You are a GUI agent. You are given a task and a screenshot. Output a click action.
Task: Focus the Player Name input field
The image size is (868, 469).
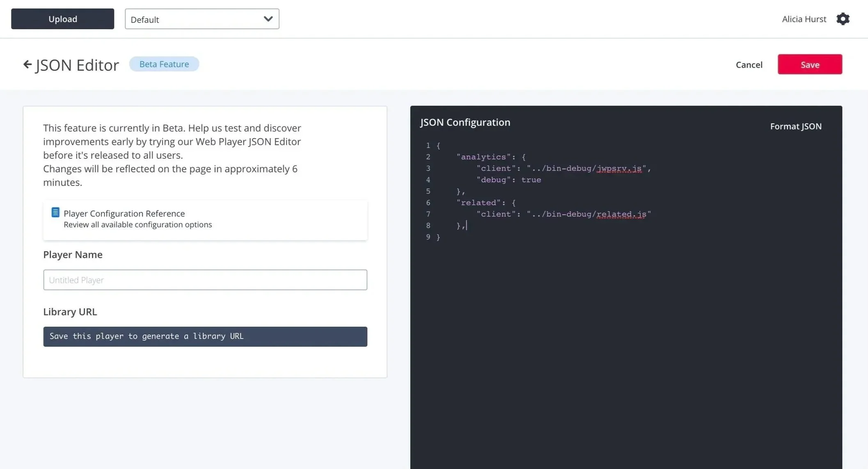point(205,280)
